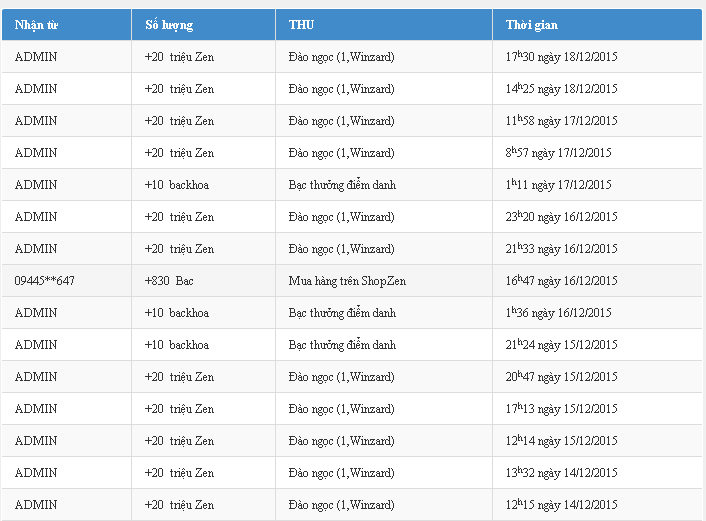Click time cell 13h32 ngày 14/12/2015
This screenshot has width=706, height=521.
click(561, 473)
